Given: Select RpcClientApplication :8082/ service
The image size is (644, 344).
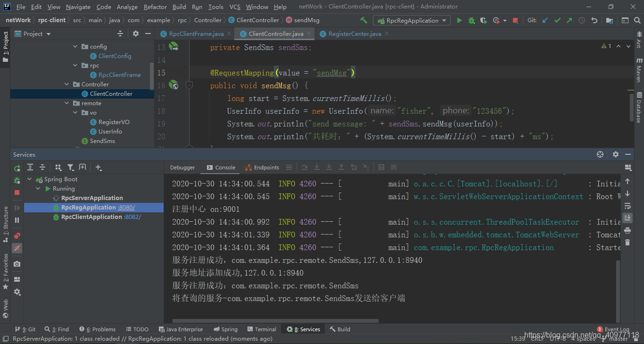Looking at the screenshot, I should 97,217.
